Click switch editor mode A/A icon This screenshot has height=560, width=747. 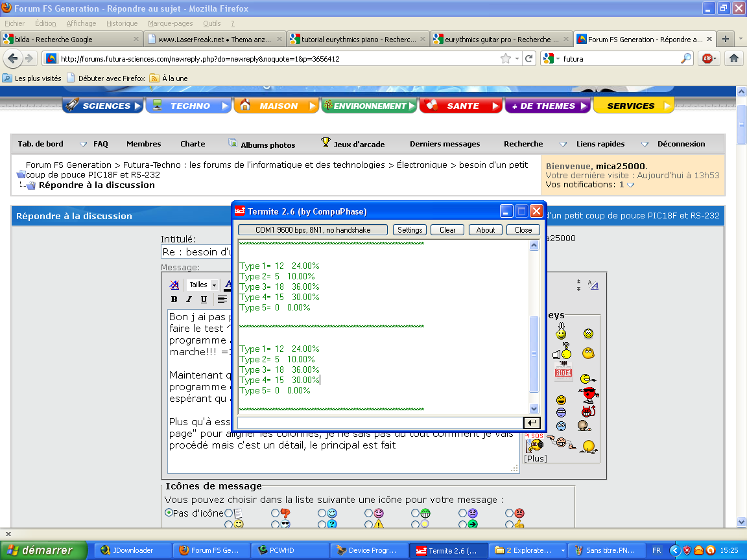593,285
